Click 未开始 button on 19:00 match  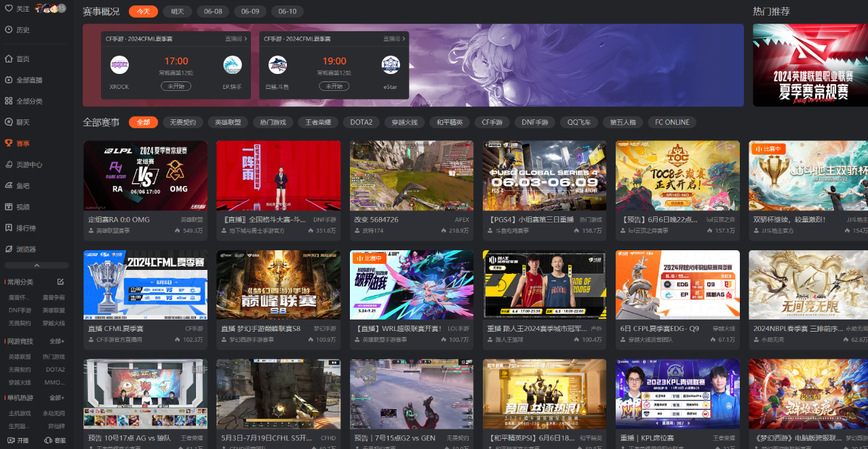pyautogui.click(x=333, y=86)
